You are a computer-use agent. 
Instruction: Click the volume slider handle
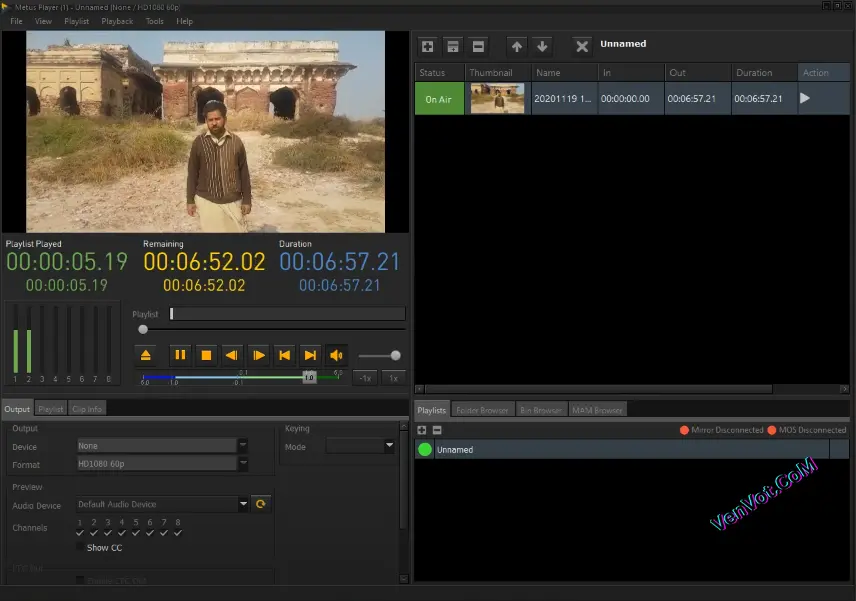[x=395, y=355]
